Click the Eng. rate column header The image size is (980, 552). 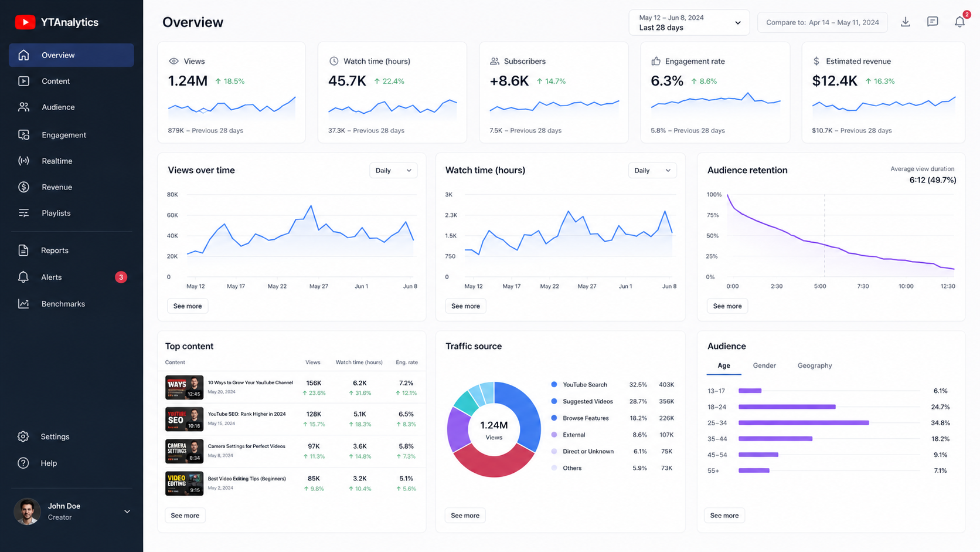pos(407,363)
